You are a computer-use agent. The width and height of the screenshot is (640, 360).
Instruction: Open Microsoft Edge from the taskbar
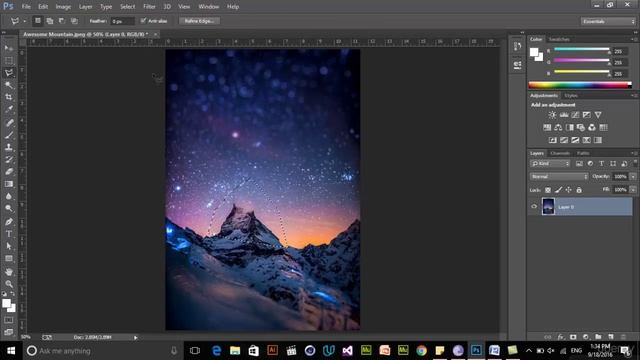216,351
